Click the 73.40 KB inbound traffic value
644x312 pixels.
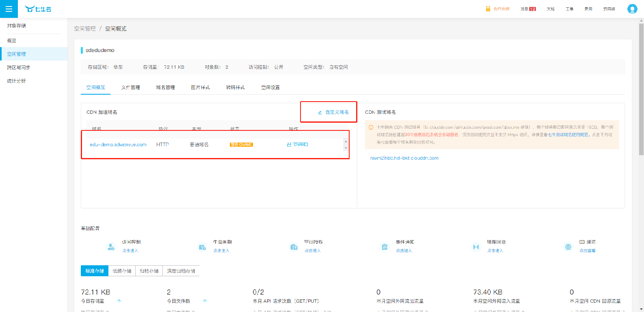coord(488,292)
